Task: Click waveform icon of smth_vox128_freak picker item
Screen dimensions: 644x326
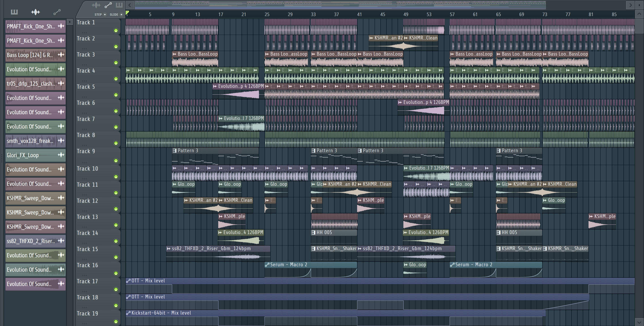Action: pos(61,140)
